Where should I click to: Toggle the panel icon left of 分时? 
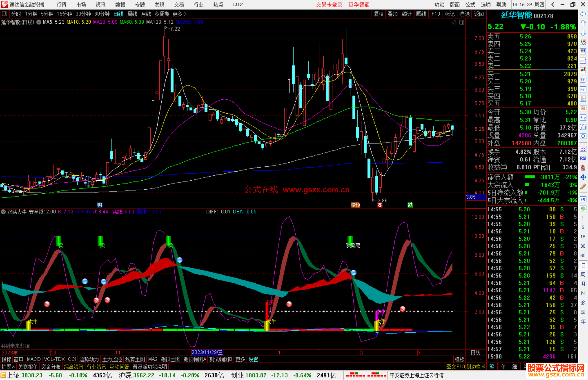[x=4, y=14]
